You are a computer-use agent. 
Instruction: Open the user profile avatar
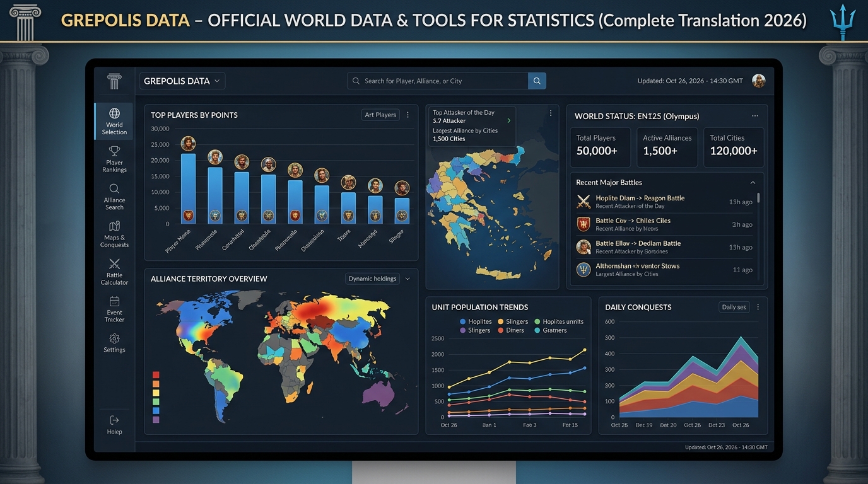(x=759, y=81)
